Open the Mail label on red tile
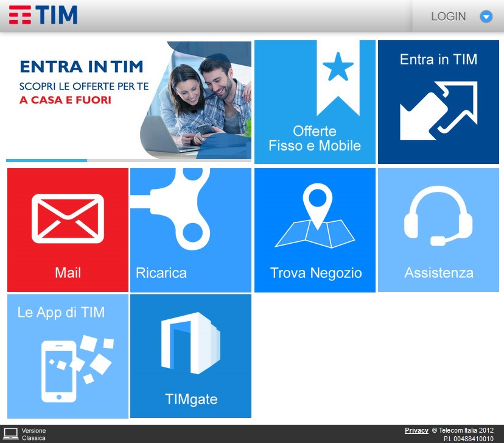The height and width of the screenshot is (443, 504). [68, 273]
